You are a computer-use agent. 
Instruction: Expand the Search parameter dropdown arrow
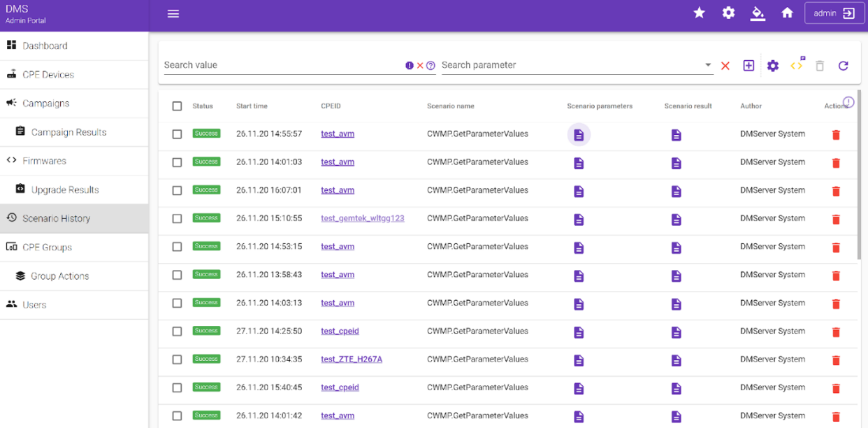click(x=708, y=65)
